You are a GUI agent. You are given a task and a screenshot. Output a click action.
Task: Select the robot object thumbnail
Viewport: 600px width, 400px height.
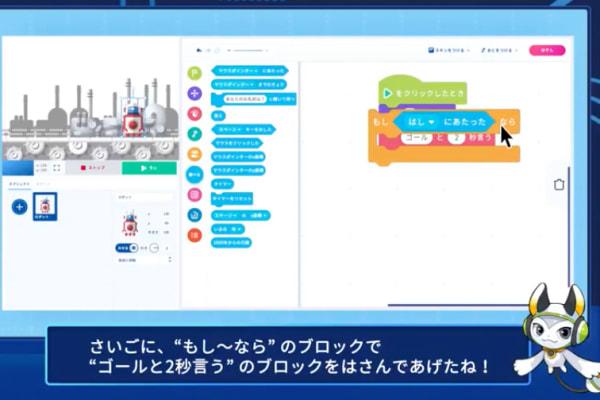tap(45, 207)
